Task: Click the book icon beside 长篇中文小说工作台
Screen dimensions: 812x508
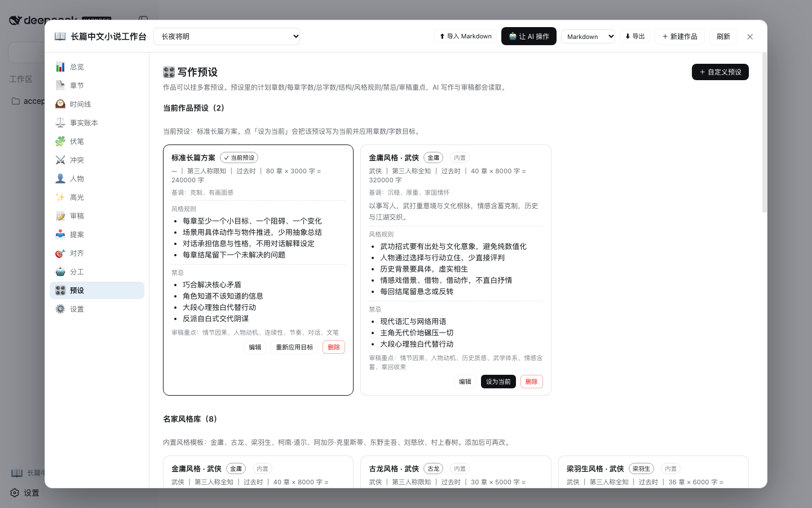Action: pyautogui.click(x=60, y=36)
